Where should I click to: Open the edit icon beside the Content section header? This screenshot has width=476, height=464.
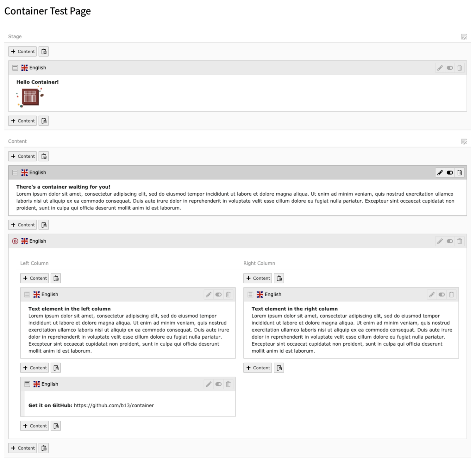coord(464,142)
